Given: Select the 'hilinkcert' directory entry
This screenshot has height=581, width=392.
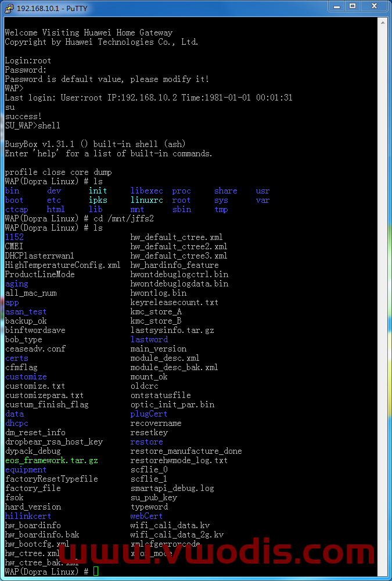Looking at the screenshot, I should [28, 516].
